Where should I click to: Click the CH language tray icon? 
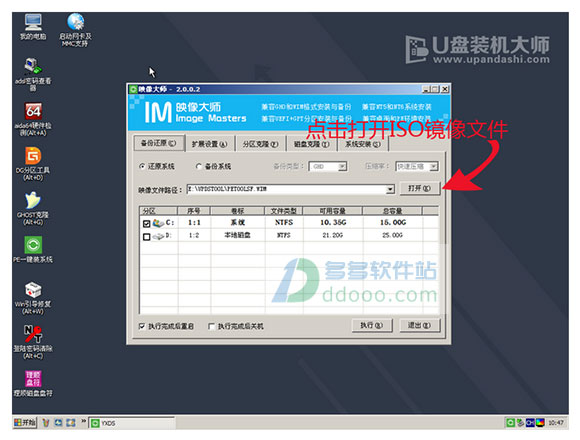point(530,422)
